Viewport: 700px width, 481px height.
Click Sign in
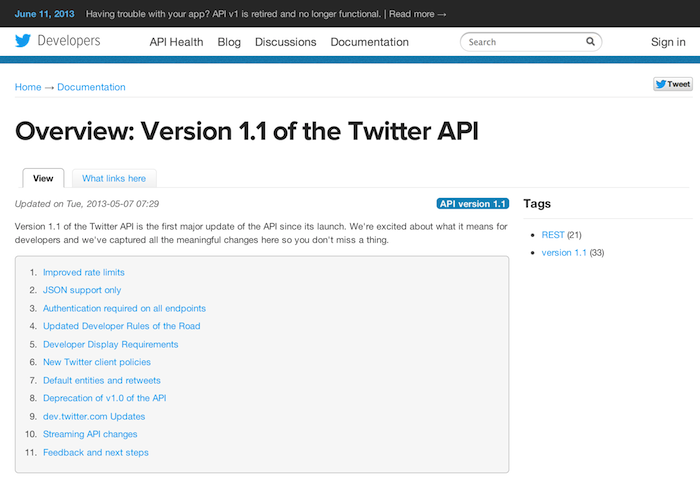tap(668, 42)
